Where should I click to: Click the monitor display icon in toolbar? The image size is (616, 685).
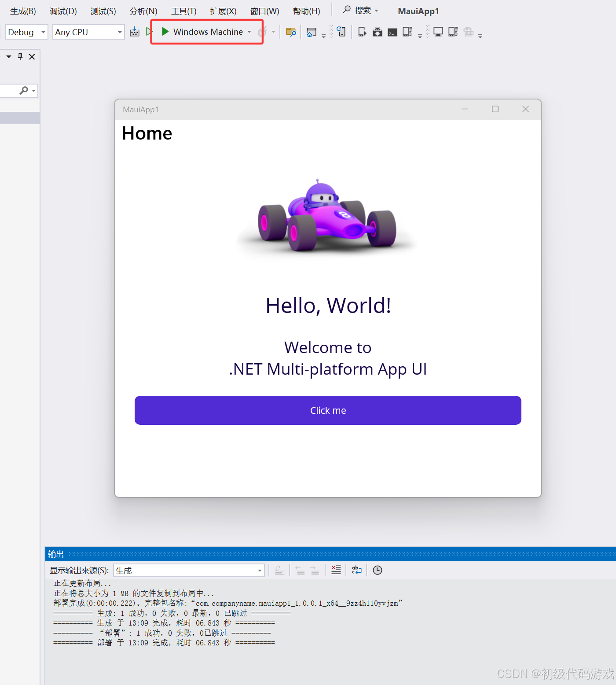438,32
